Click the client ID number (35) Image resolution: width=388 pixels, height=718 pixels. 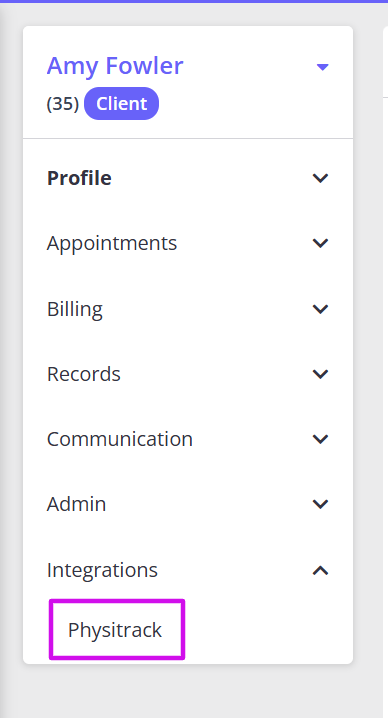pyautogui.click(x=63, y=104)
